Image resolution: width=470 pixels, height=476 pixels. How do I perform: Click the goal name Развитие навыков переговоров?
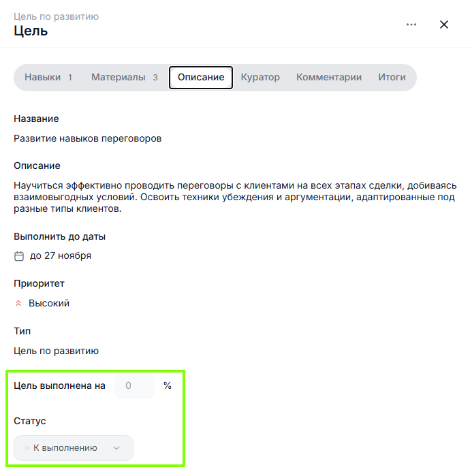point(88,138)
